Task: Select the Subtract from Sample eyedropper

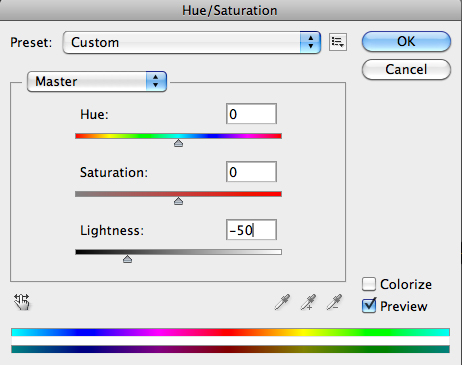Action: point(334,302)
